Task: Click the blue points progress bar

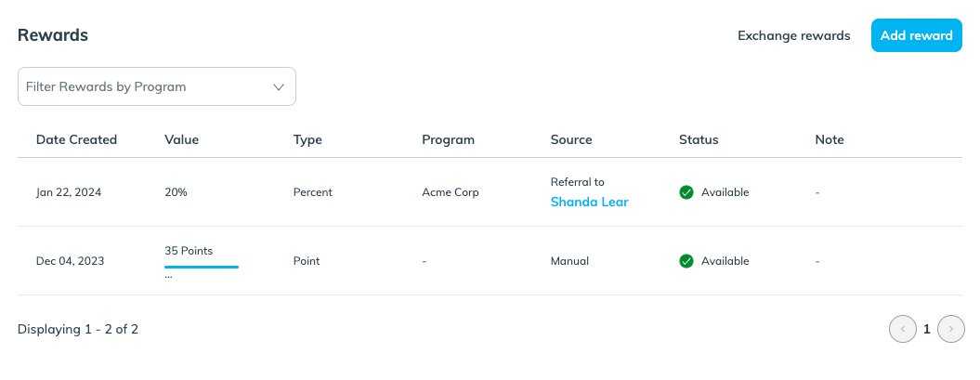Action: pyautogui.click(x=202, y=267)
